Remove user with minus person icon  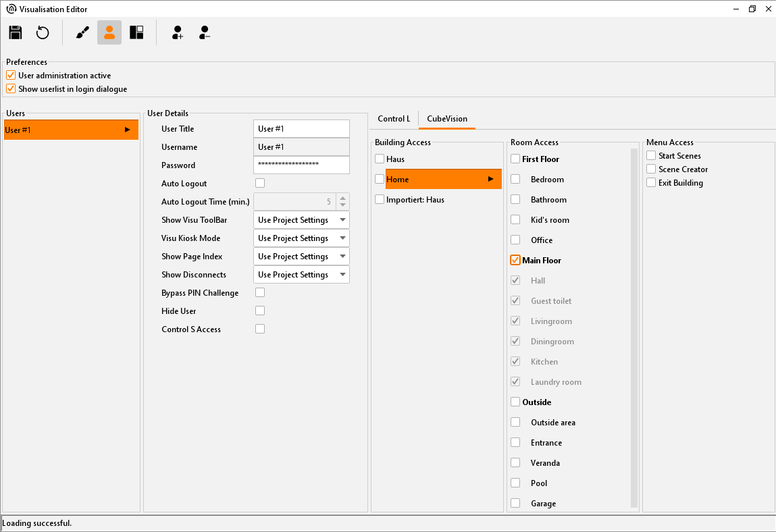[x=205, y=32]
